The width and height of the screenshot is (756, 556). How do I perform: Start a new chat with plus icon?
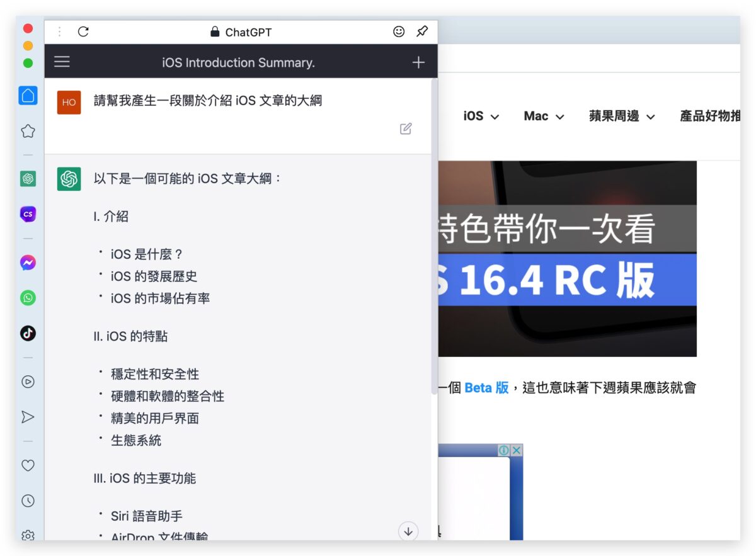(418, 62)
